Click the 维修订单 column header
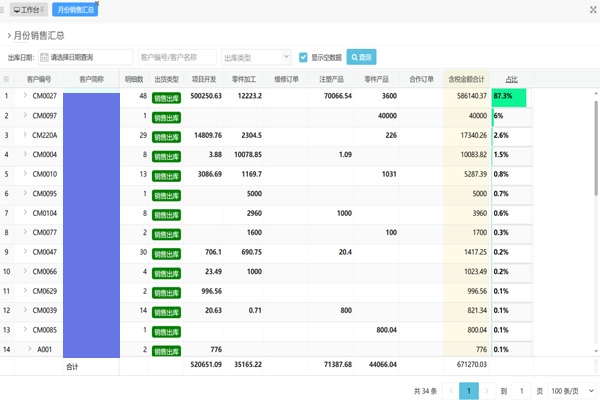 click(286, 79)
